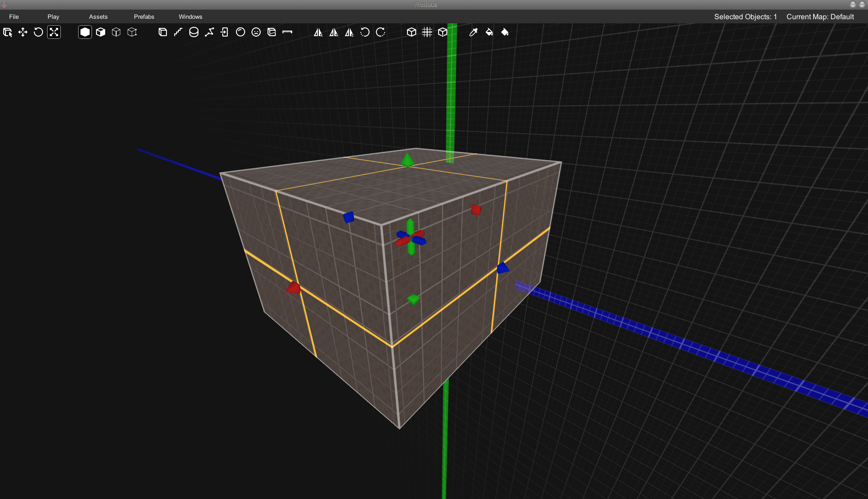Screen dimensions: 868x499
Task: Select the solid paint bucket fill tool
Action: [505, 32]
